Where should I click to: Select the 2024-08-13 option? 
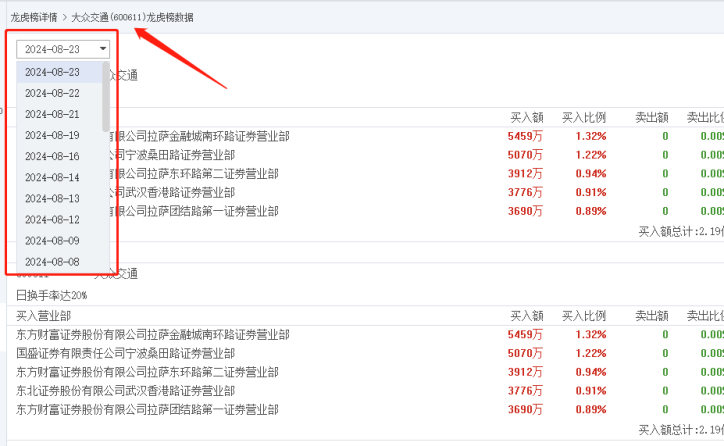(52, 198)
